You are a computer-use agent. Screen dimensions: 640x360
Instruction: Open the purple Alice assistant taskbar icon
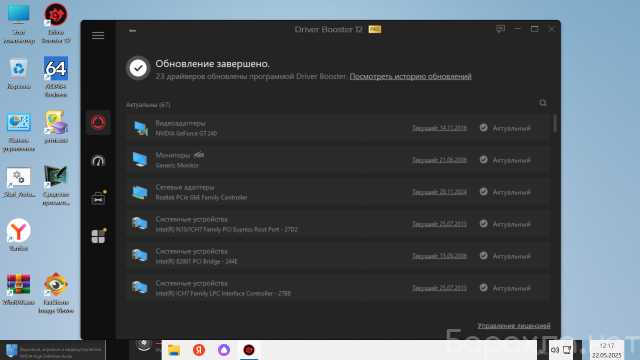point(224,350)
